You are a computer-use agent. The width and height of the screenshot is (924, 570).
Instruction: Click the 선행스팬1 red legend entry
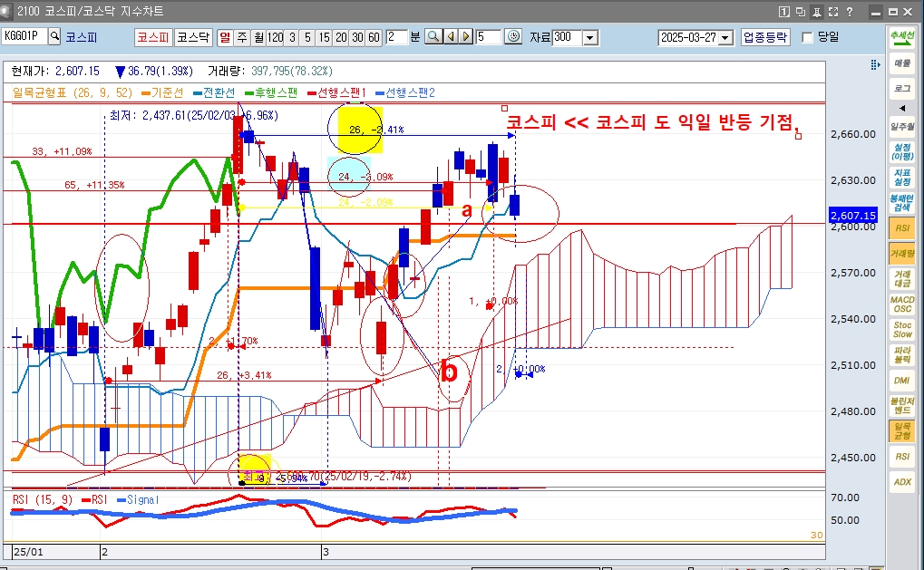[x=337, y=92]
